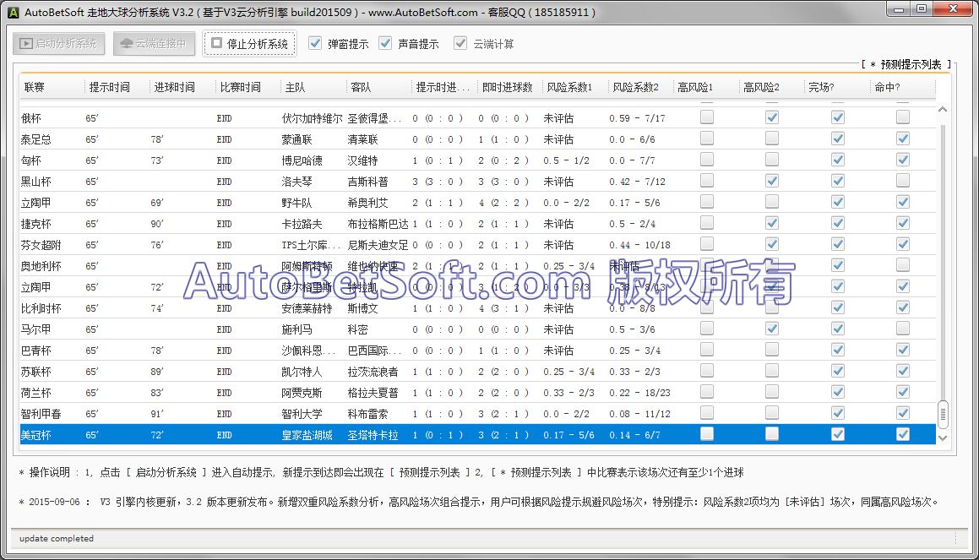
Task: Click the scroll down arrow of the list
Action: pyautogui.click(x=943, y=438)
